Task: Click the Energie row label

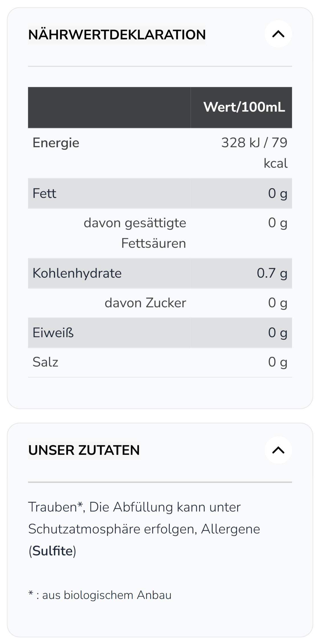Action: [56, 143]
